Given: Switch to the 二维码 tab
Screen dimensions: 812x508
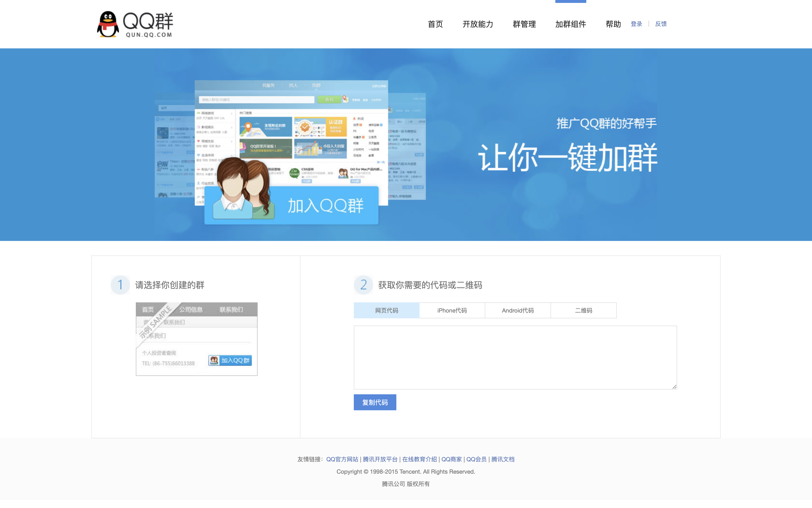Looking at the screenshot, I should click(x=583, y=310).
